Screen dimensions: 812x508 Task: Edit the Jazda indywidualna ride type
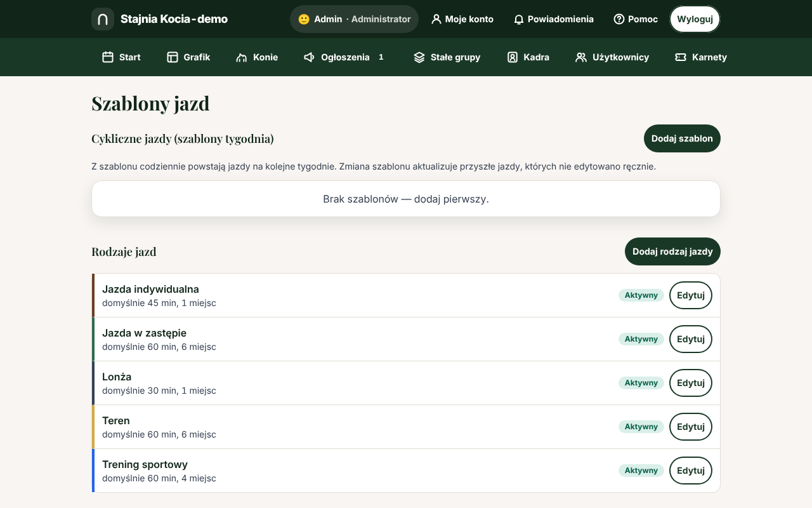tap(691, 295)
